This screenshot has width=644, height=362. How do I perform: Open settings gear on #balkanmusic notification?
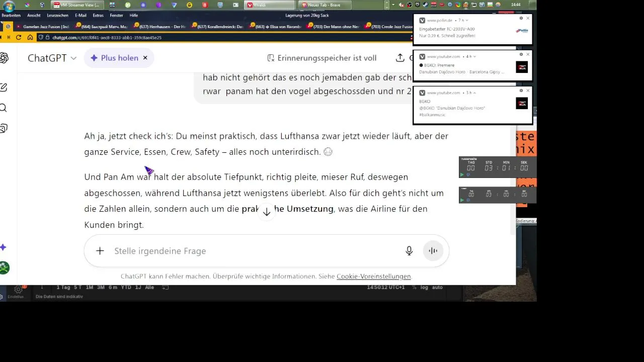521,90
